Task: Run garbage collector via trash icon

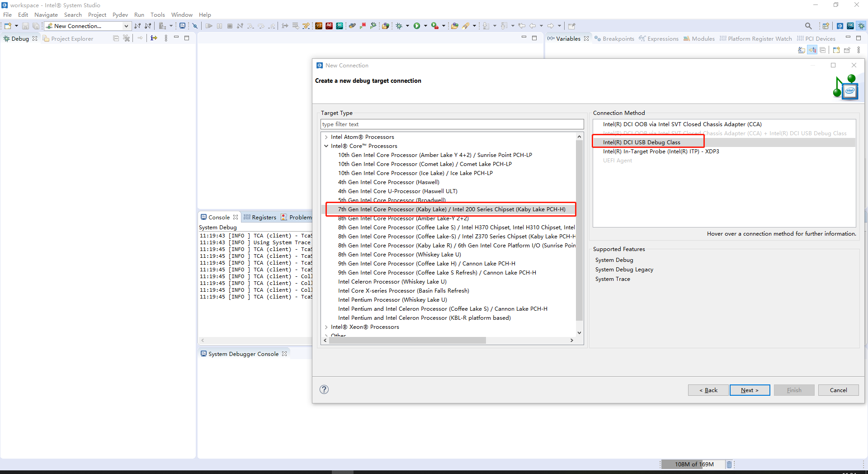Action: [729, 465]
